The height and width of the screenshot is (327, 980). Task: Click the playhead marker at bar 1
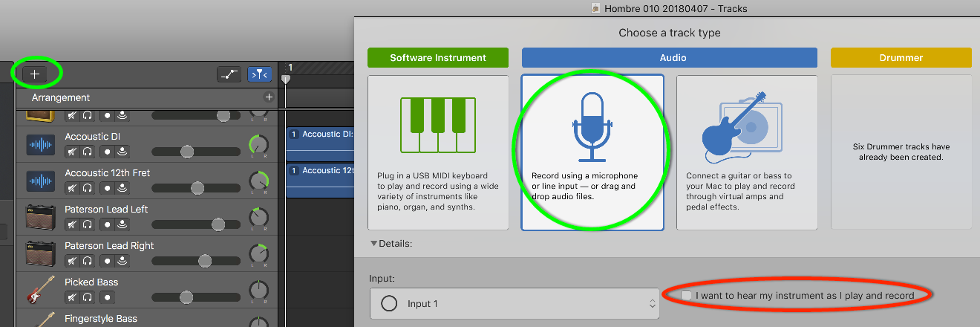(x=286, y=79)
